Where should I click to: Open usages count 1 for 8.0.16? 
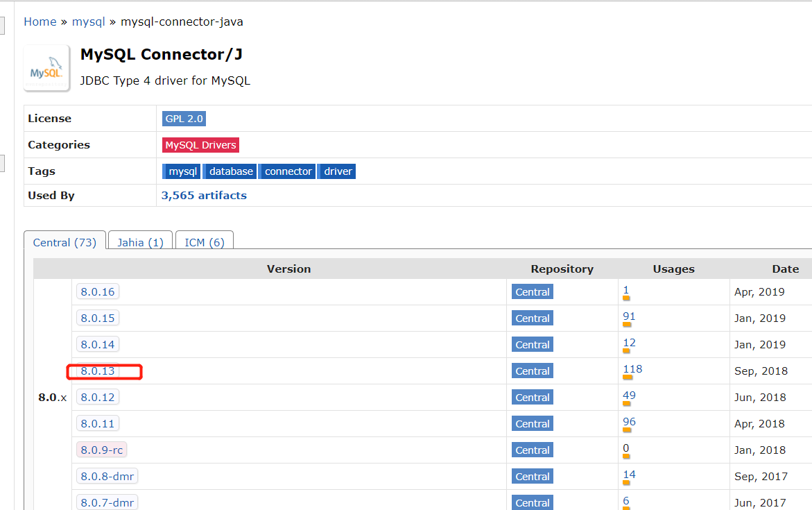point(626,290)
